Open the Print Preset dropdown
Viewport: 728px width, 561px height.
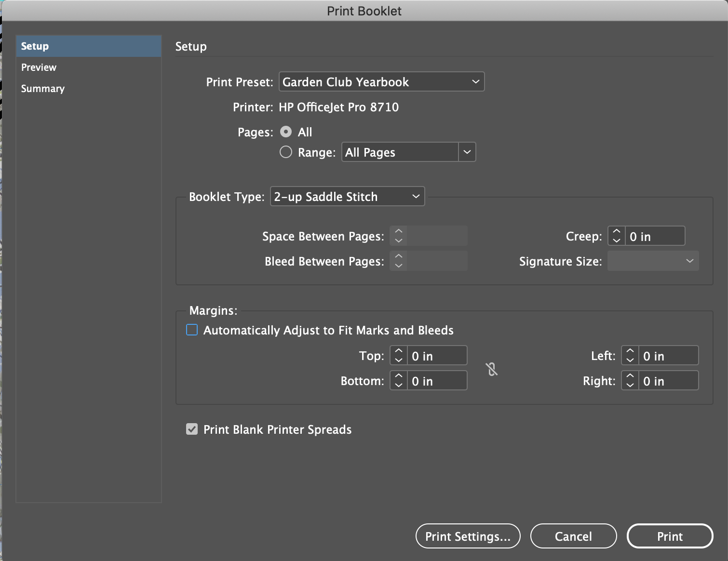pyautogui.click(x=381, y=81)
